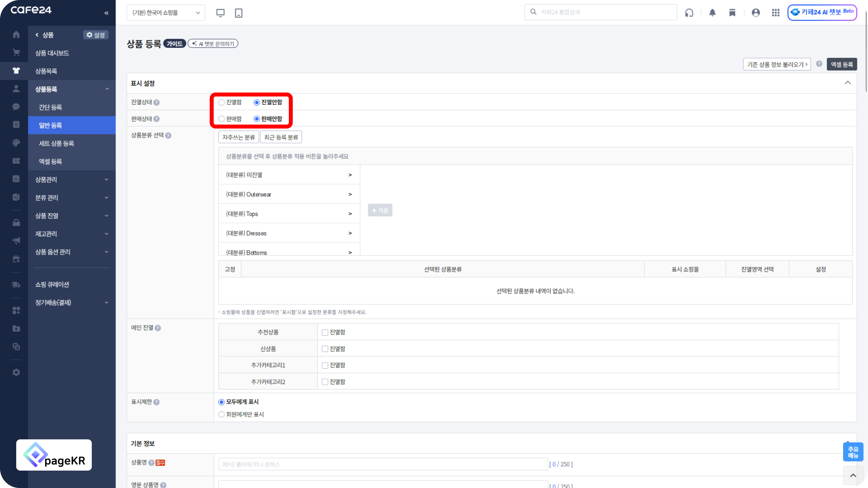The height and width of the screenshot is (488, 868).
Task: Open the notifications bell icon
Action: 712,13
